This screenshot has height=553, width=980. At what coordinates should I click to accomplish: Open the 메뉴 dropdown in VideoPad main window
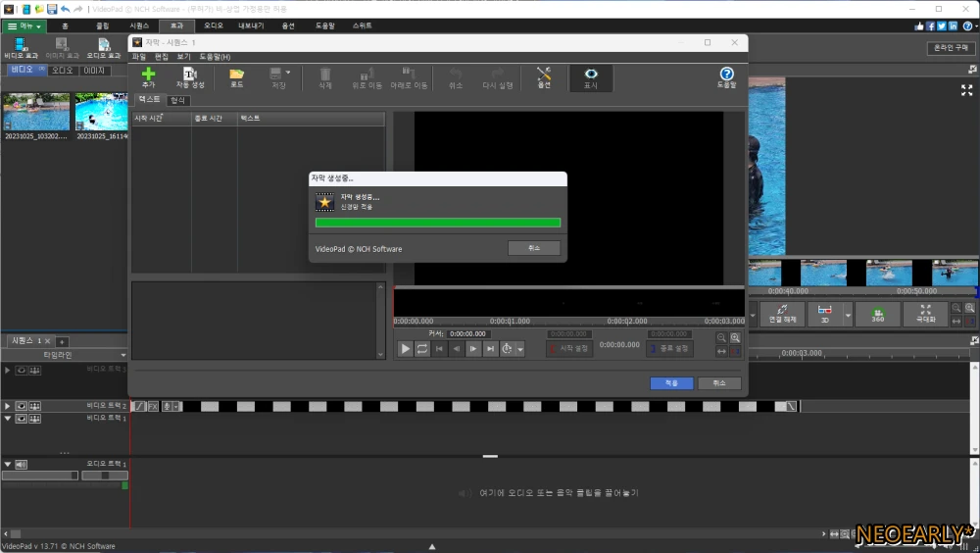click(x=24, y=26)
